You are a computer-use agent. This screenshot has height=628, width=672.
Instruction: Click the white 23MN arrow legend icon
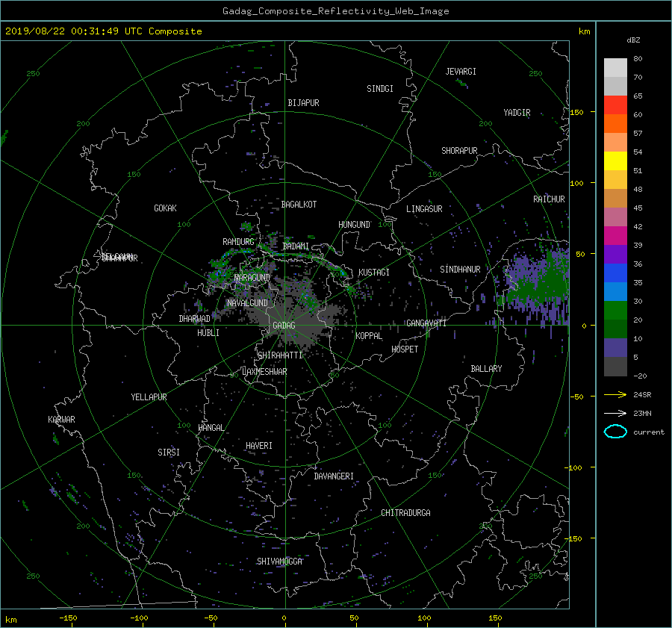pos(615,413)
